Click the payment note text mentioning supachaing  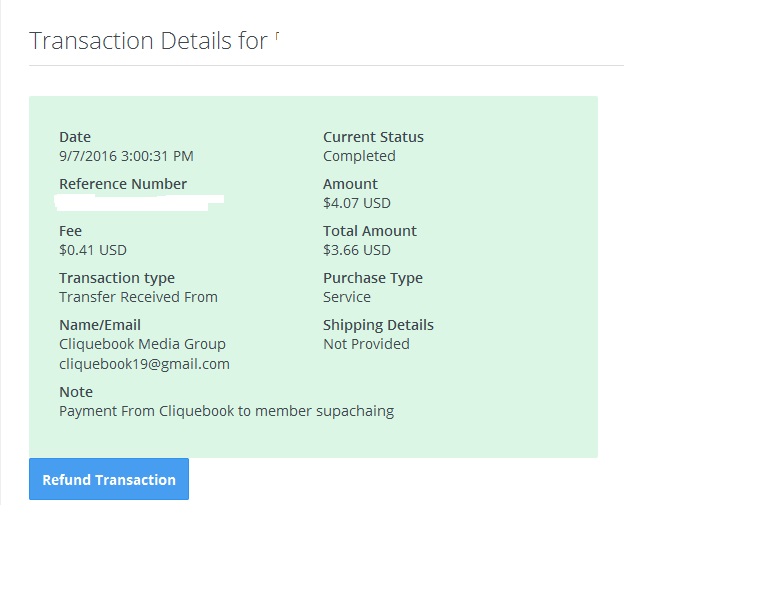click(x=226, y=411)
